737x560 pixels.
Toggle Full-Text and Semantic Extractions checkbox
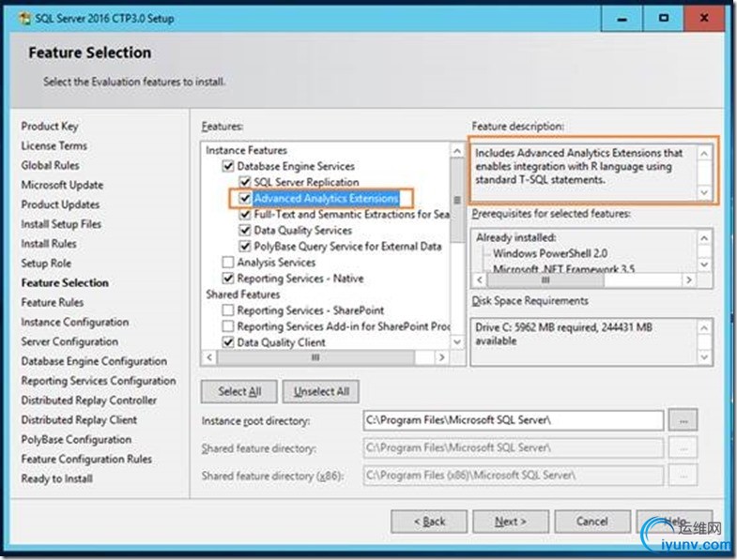pos(244,214)
